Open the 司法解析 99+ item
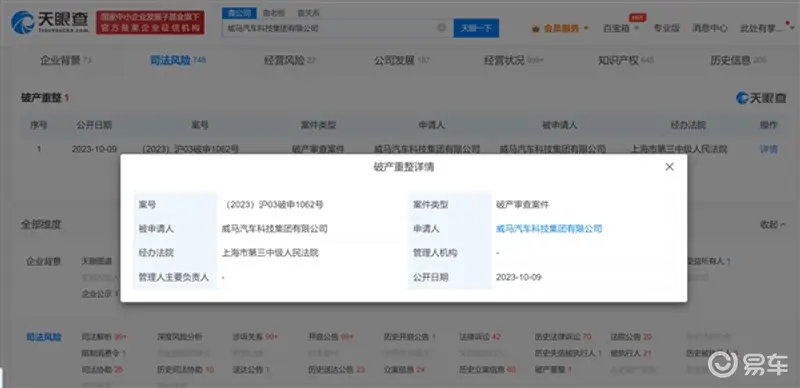The image size is (800, 388). pyautogui.click(x=104, y=337)
